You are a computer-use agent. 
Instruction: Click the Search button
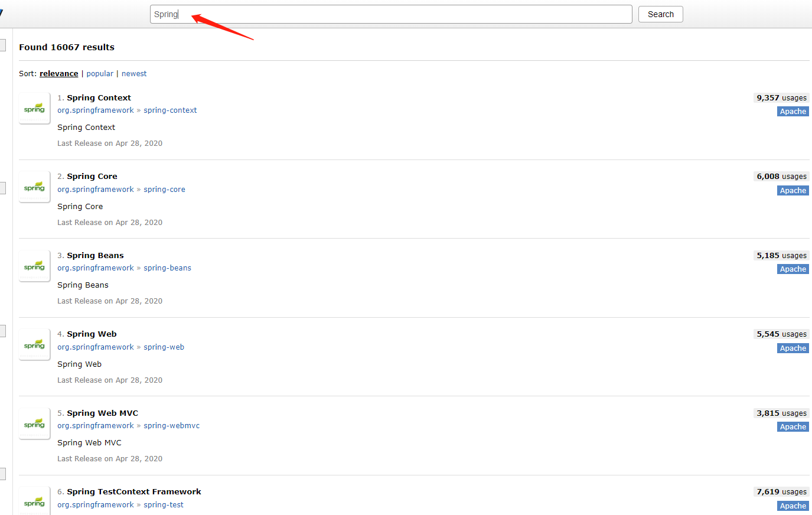coord(661,14)
